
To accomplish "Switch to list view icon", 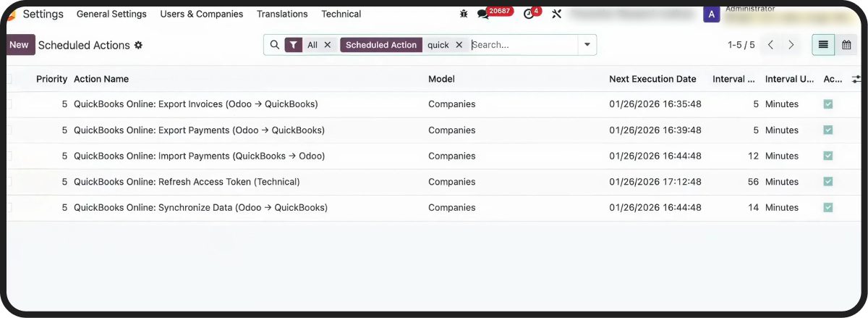I will coord(823,45).
